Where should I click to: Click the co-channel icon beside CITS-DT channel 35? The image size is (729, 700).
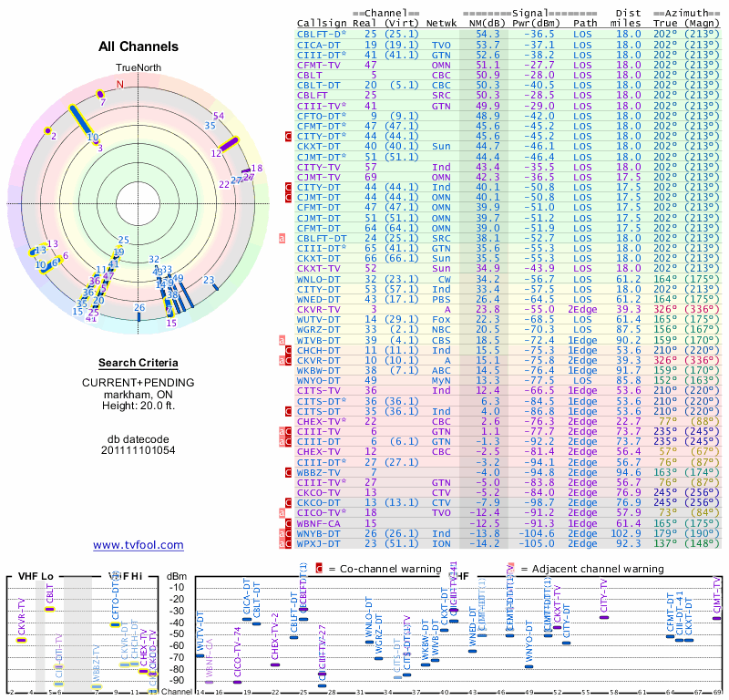289,411
